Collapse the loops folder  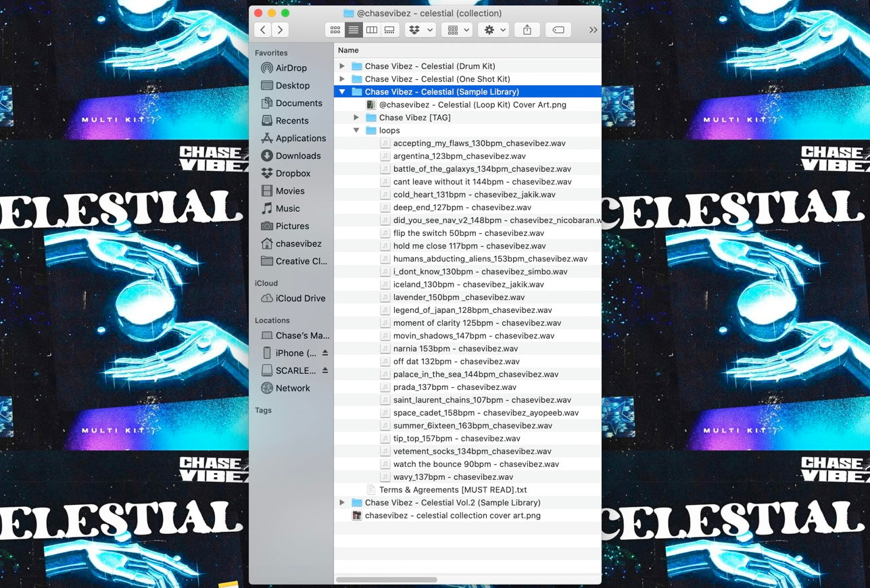pos(356,130)
